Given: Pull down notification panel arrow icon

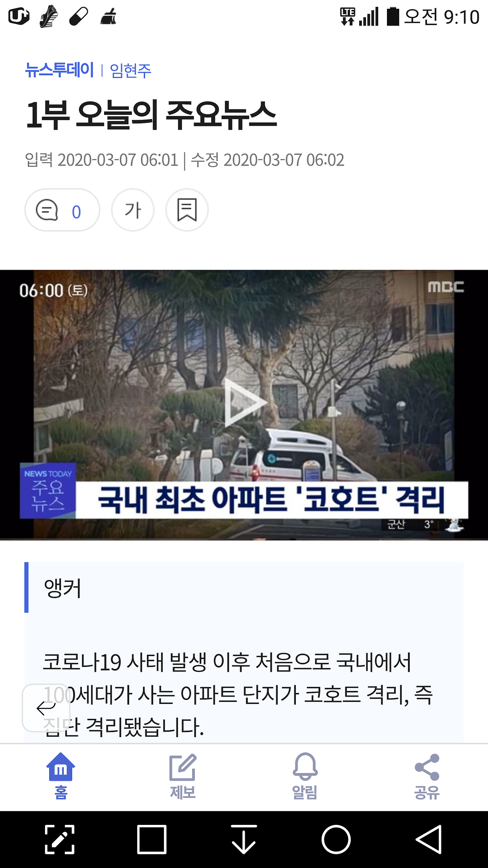Looking at the screenshot, I should point(244,839).
